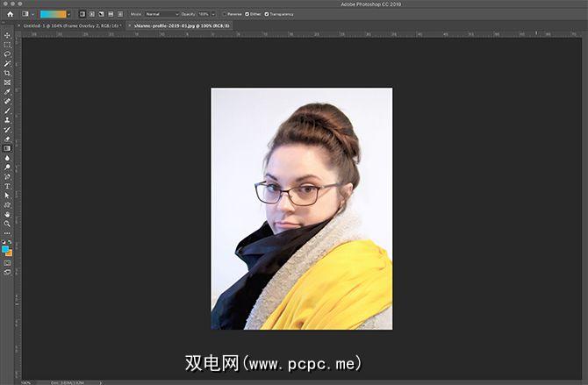Image resolution: width=588 pixels, height=385 pixels.
Task: Click the zoom percentage field in status bar
Action: point(25,381)
